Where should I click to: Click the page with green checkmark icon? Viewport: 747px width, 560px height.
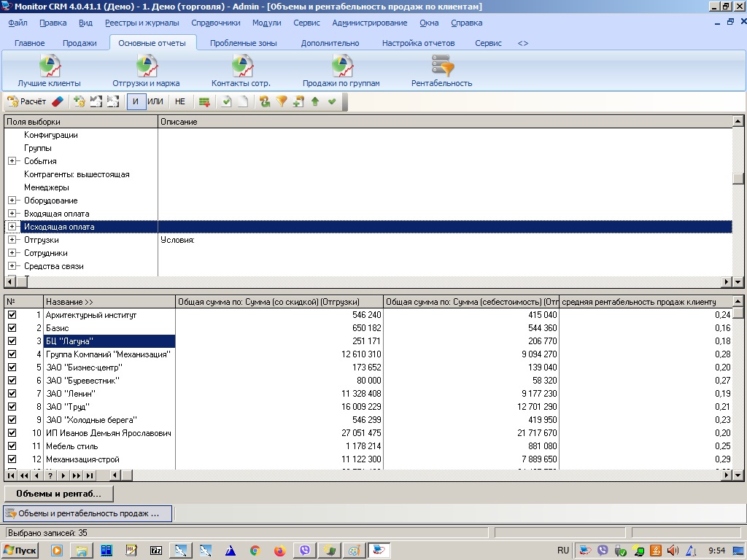(x=226, y=101)
